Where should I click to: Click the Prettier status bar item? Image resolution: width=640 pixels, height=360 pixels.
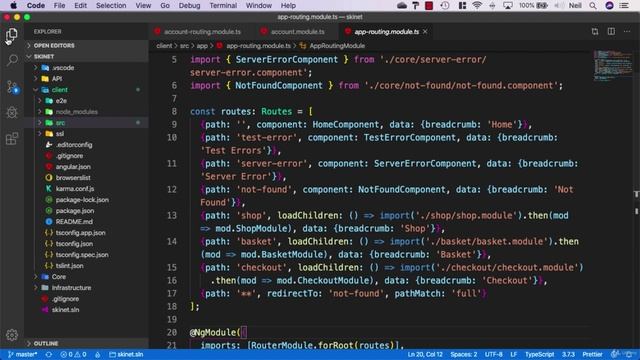tap(592, 354)
